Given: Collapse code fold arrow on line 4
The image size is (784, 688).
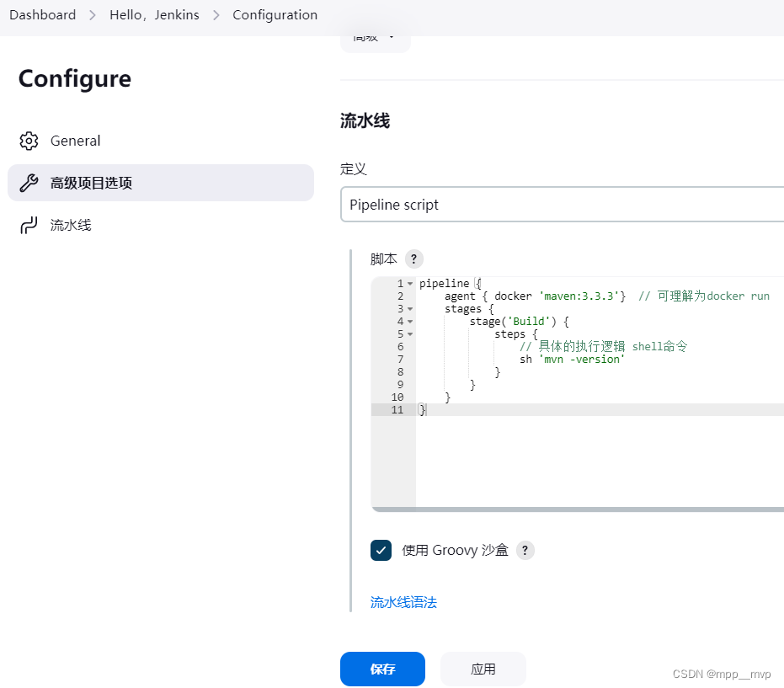Looking at the screenshot, I should click(410, 322).
